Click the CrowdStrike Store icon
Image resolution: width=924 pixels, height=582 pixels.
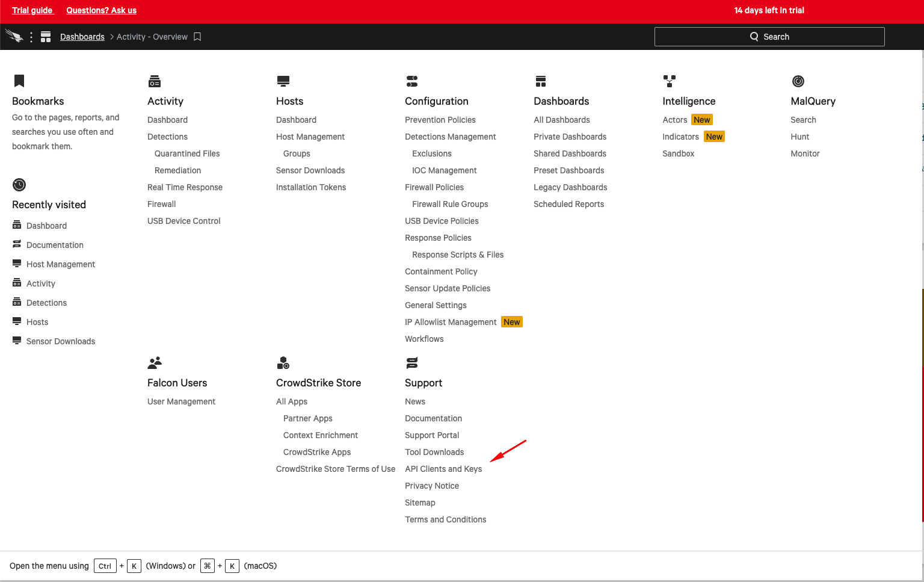283,363
